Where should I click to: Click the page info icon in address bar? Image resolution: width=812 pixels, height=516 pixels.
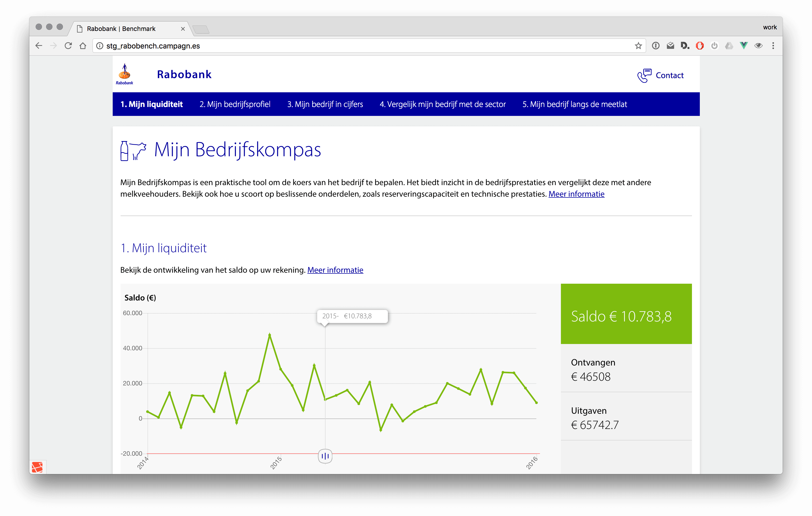[100, 46]
